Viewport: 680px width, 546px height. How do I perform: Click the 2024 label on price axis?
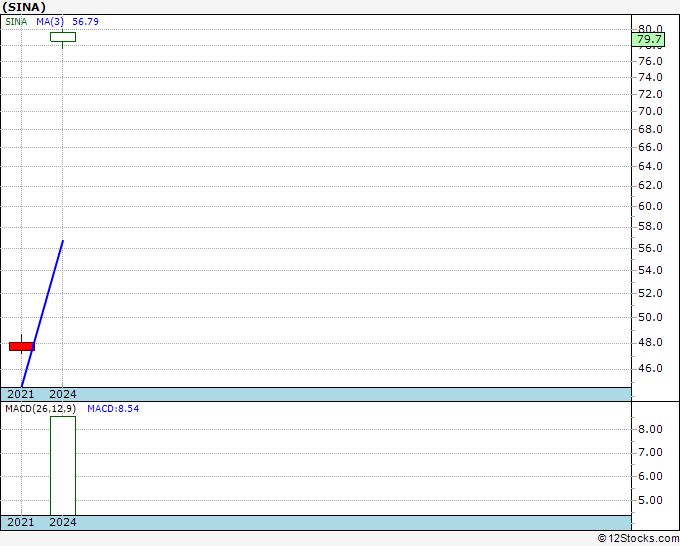[x=63, y=394]
